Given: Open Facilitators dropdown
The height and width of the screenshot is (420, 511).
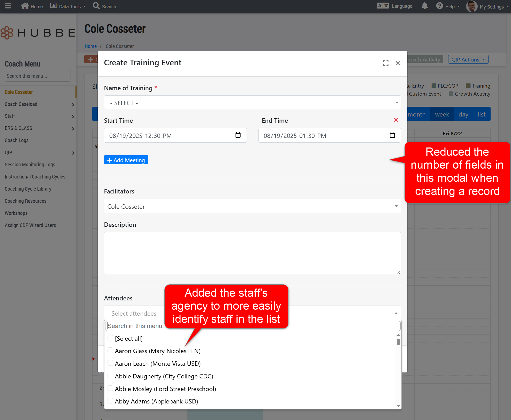Looking at the screenshot, I should (x=252, y=206).
